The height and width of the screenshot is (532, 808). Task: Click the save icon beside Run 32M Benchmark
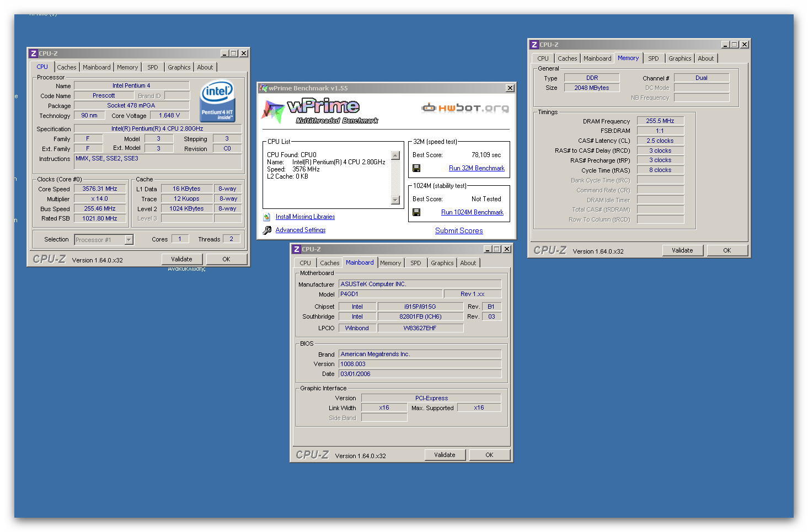[x=416, y=168]
